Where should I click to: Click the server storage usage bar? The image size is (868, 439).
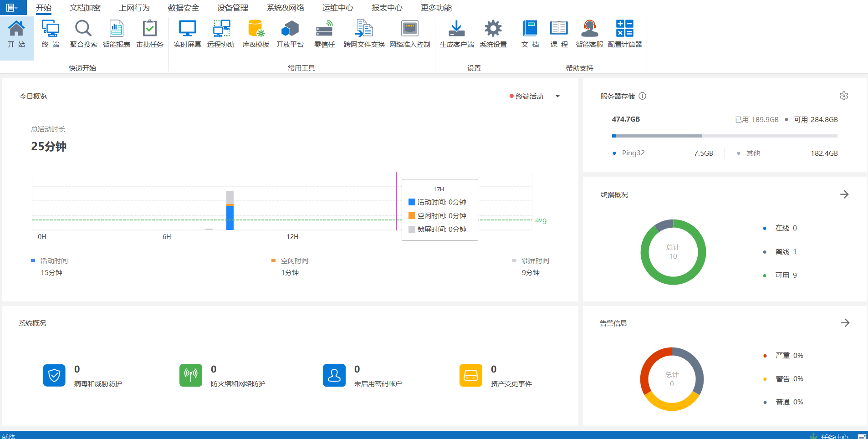pyautogui.click(x=724, y=136)
